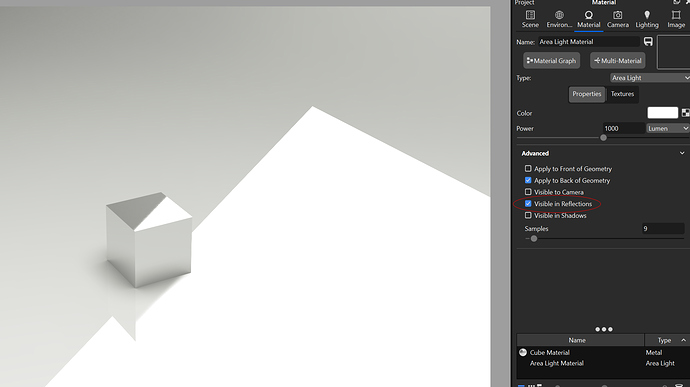
Task: Collapse the Advanced section
Action: click(x=682, y=153)
